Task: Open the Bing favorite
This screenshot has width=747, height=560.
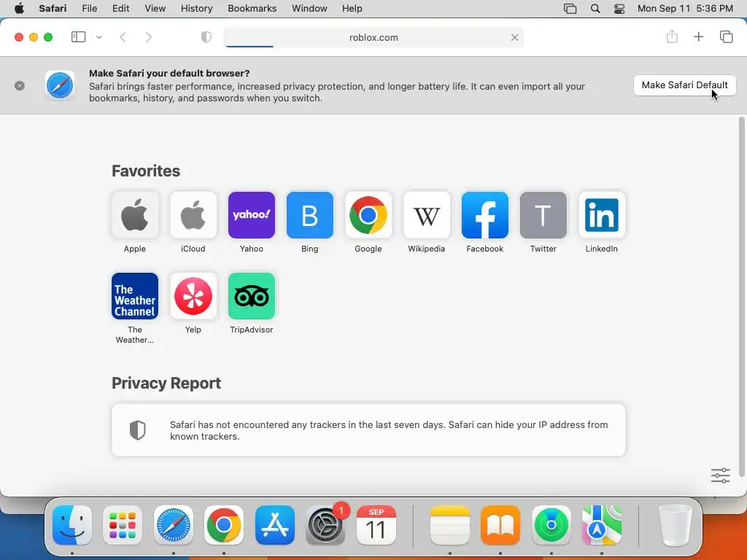Action: pyautogui.click(x=309, y=215)
